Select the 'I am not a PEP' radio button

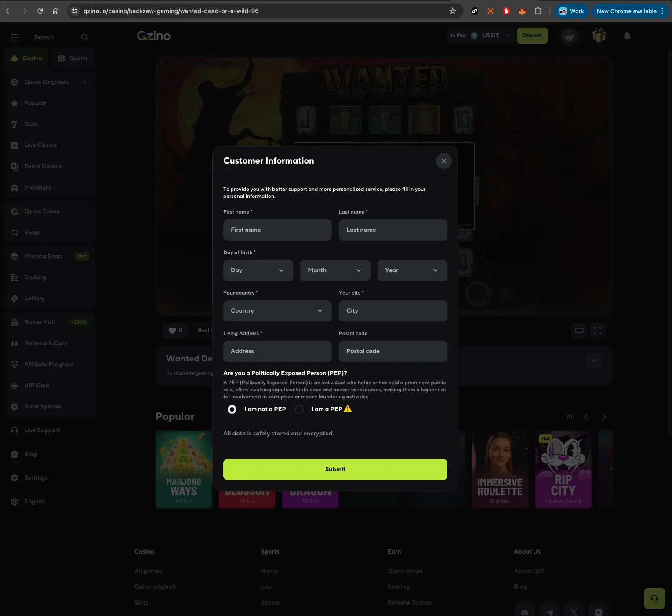click(x=232, y=409)
